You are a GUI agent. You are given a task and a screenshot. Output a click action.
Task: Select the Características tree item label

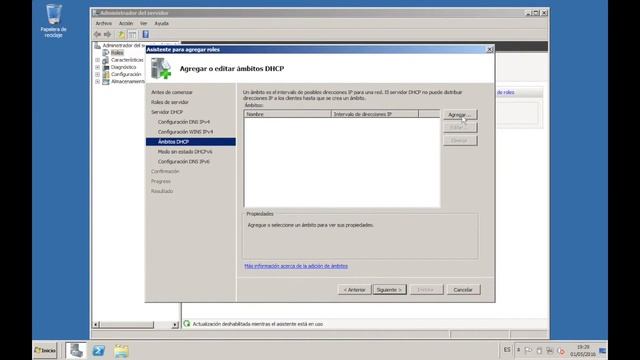click(x=127, y=60)
